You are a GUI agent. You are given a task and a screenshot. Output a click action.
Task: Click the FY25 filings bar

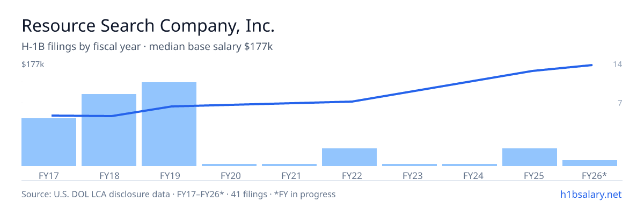(x=530, y=157)
